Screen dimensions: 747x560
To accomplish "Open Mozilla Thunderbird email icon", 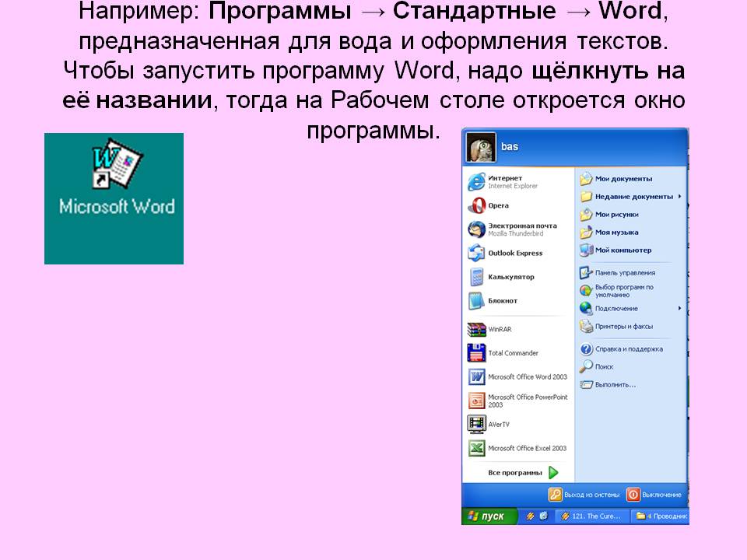I will pos(477,229).
